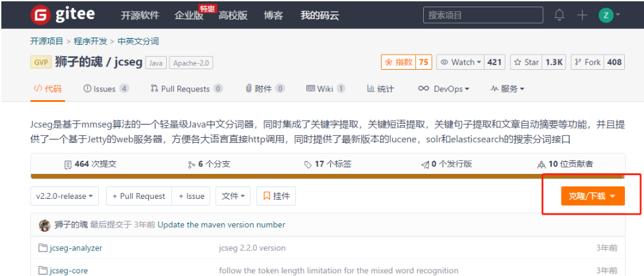View the 17 个标签 tags
The width and height of the screenshot is (644, 276).
pos(328,164)
